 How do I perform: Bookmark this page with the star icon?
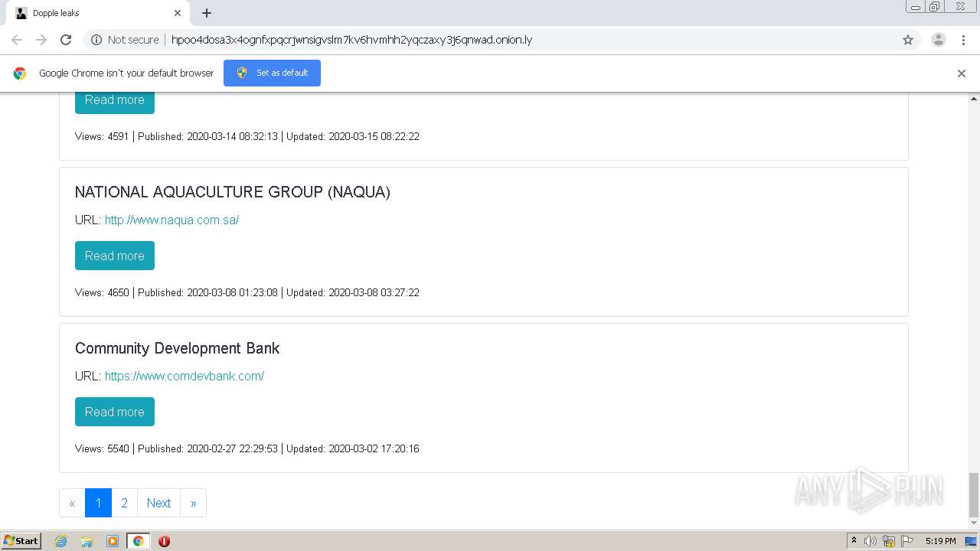coord(908,40)
